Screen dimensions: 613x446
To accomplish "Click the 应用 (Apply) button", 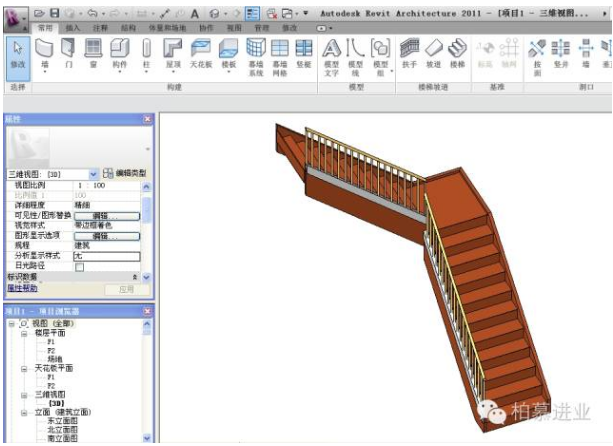I will click(127, 290).
